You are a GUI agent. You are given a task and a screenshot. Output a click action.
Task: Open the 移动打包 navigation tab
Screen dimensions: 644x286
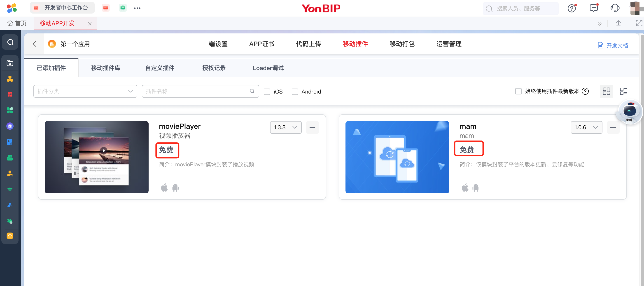402,44
